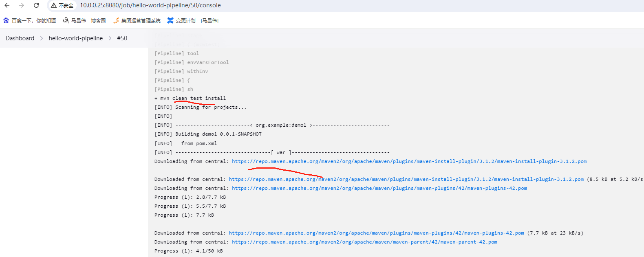Viewport: 644px width, 257px height.
Task: Click the 'org.example:demo1' header line
Action: (272, 125)
